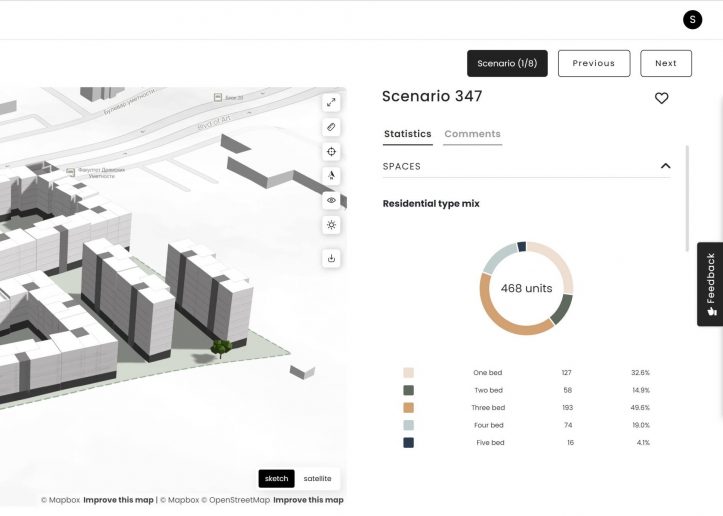This screenshot has height=516, width=723.
Task: Switch to the Comments tab
Action: pyautogui.click(x=472, y=134)
